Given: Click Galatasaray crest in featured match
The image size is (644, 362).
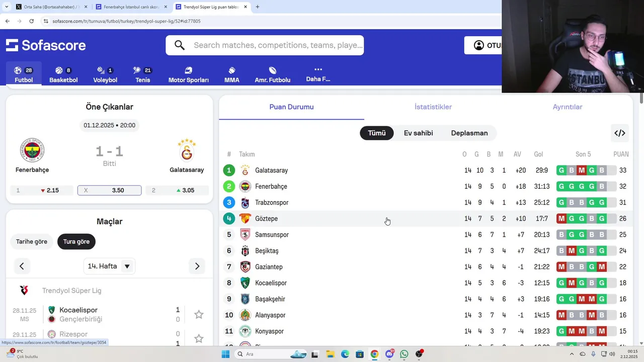Looking at the screenshot, I should [x=187, y=150].
